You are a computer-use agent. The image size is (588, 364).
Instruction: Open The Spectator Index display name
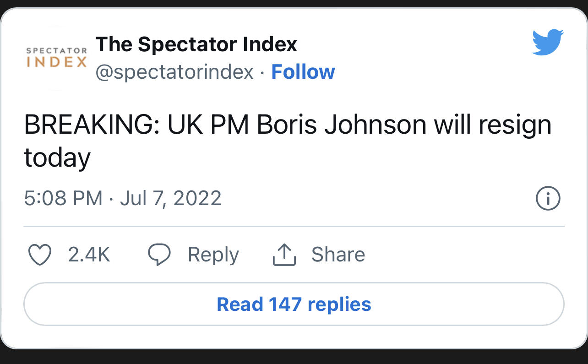tap(196, 44)
